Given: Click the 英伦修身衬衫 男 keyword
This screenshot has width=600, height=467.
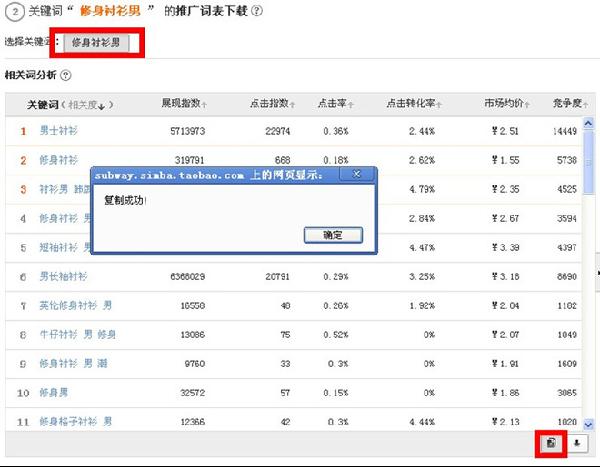Looking at the screenshot, I should (x=75, y=305).
